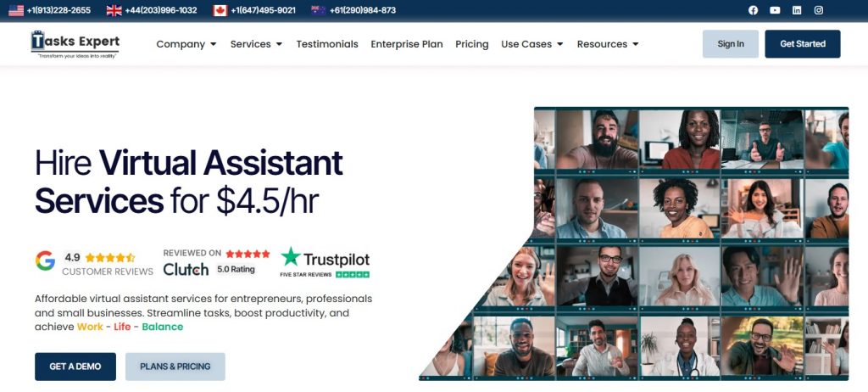Image resolution: width=868 pixels, height=392 pixels.
Task: Open the Facebook social icon
Action: [x=753, y=10]
